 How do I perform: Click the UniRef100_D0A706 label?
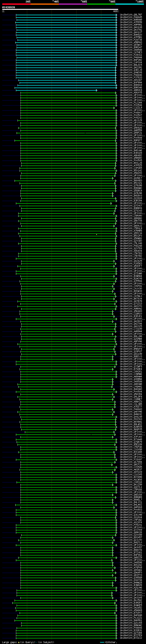(x=131, y=580)
